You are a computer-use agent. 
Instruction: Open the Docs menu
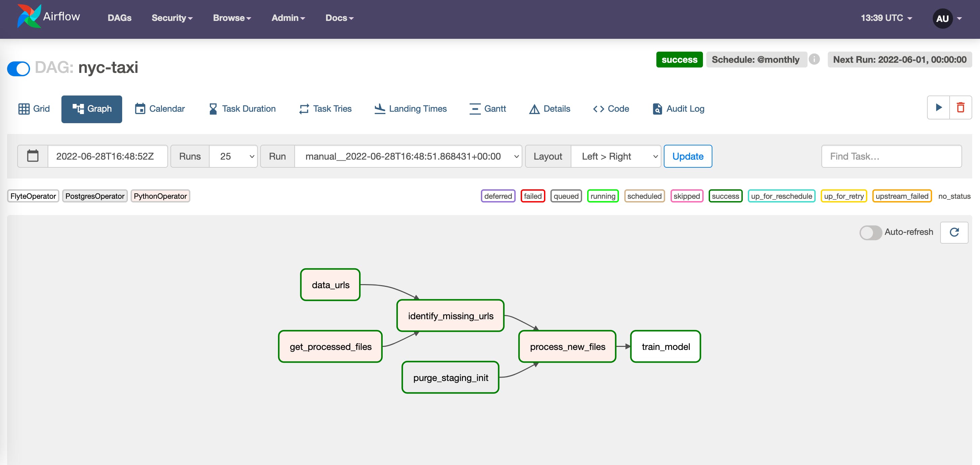pos(339,18)
